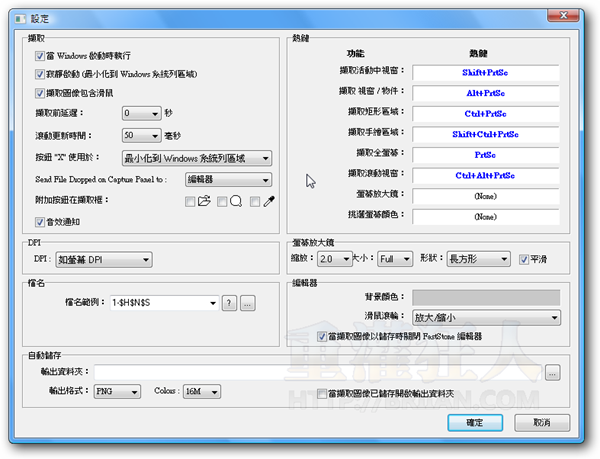This screenshot has height=459, width=600.
Task: Click the open-folder icon in capture panel options
Action: 204,201
